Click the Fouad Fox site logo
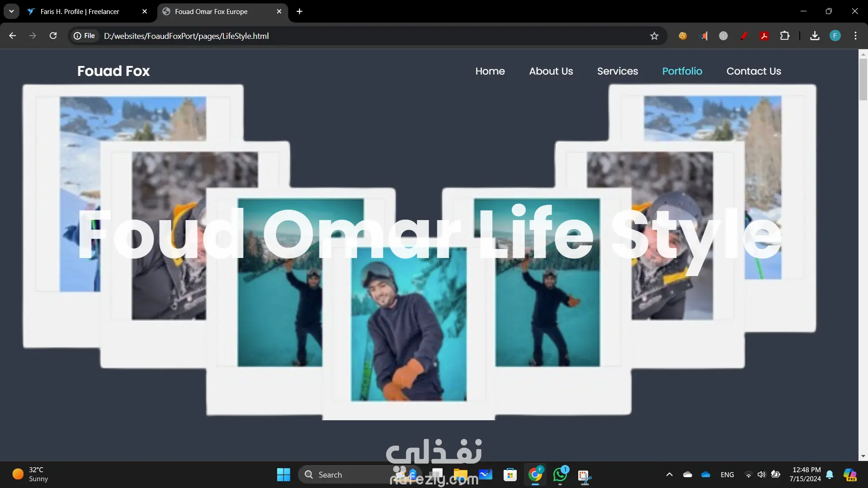The width and height of the screenshot is (868, 488). click(x=113, y=71)
